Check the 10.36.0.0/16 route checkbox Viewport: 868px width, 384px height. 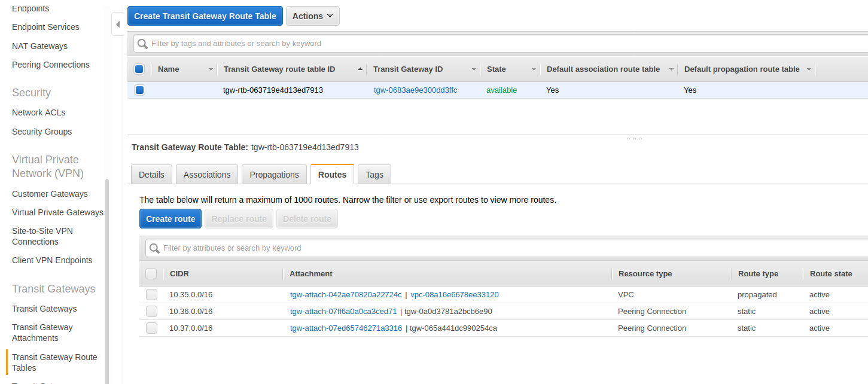click(x=151, y=312)
